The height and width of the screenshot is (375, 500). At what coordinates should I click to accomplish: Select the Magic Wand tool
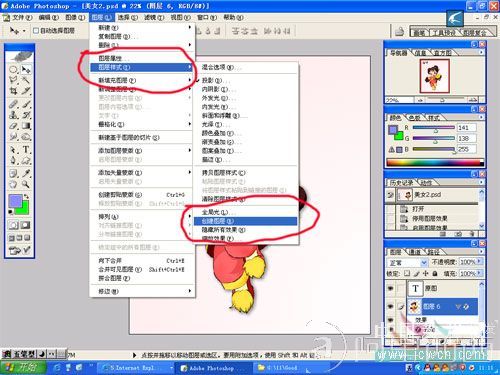(x=26, y=80)
